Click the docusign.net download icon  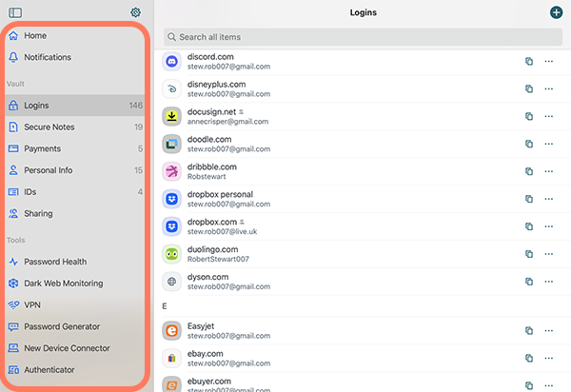(x=171, y=116)
